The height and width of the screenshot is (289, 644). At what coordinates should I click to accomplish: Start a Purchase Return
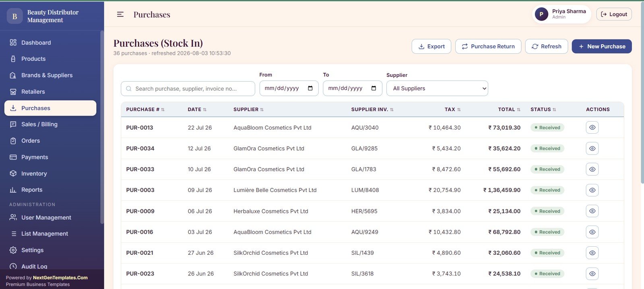click(488, 46)
